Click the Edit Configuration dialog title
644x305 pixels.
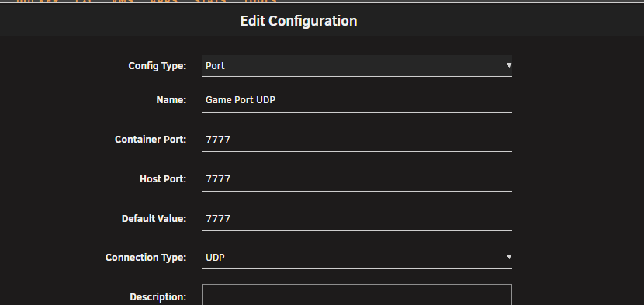point(299,21)
